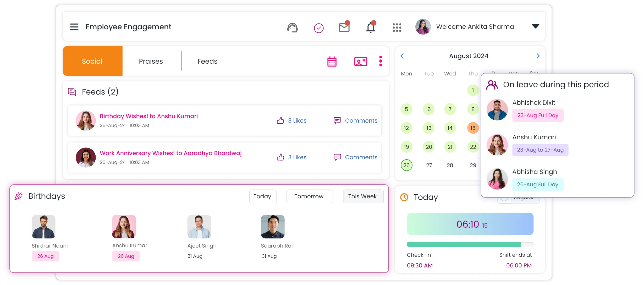
Task: Open the hamburger menu icon
Action: (74, 27)
